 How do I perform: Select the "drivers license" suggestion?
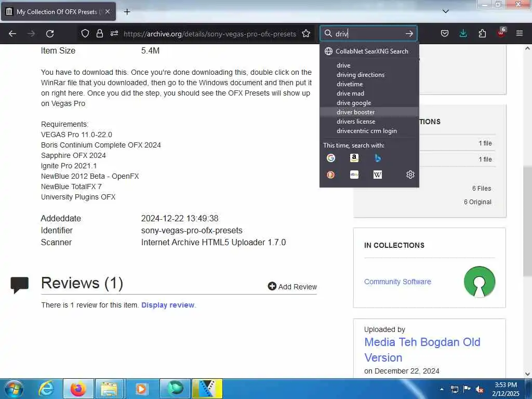point(369,122)
